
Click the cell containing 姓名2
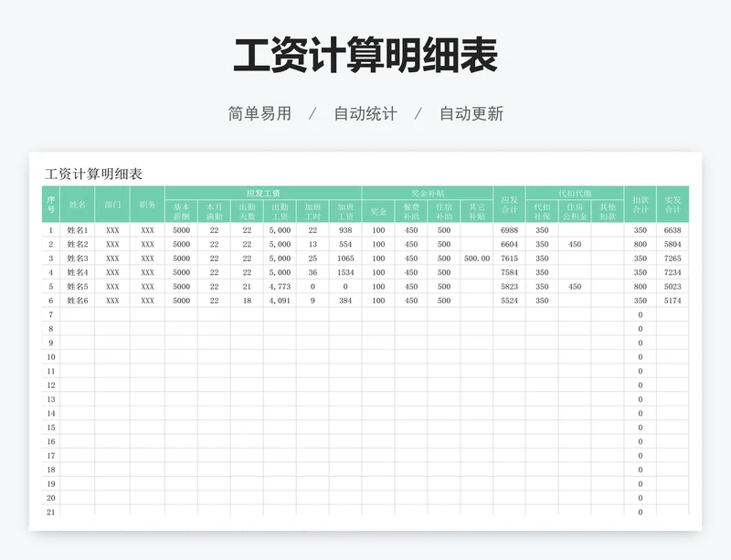78,244
